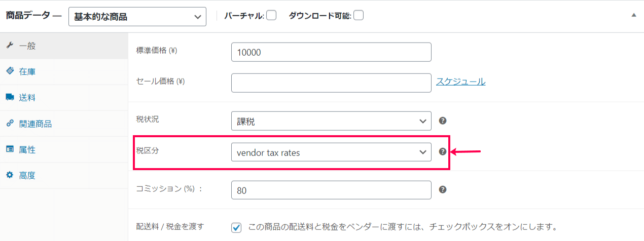Open the 基本的な商品 product type dropdown

point(137,17)
